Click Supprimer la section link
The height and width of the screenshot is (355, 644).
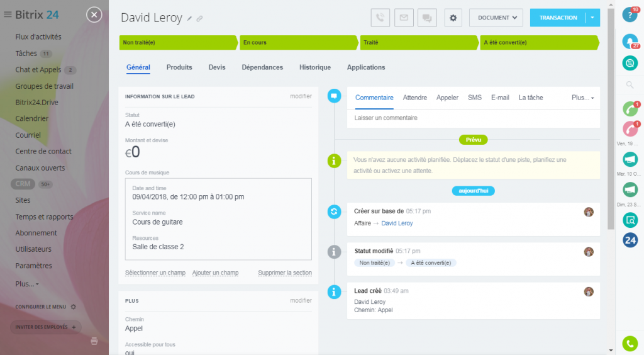[285, 273]
